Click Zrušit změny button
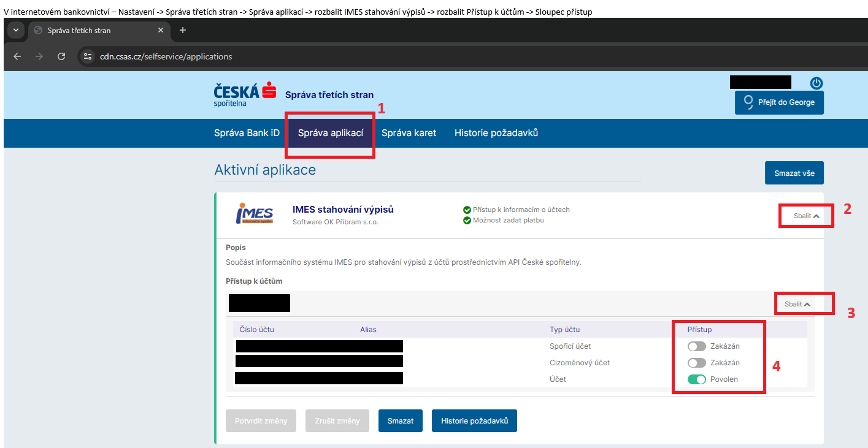 337,421
